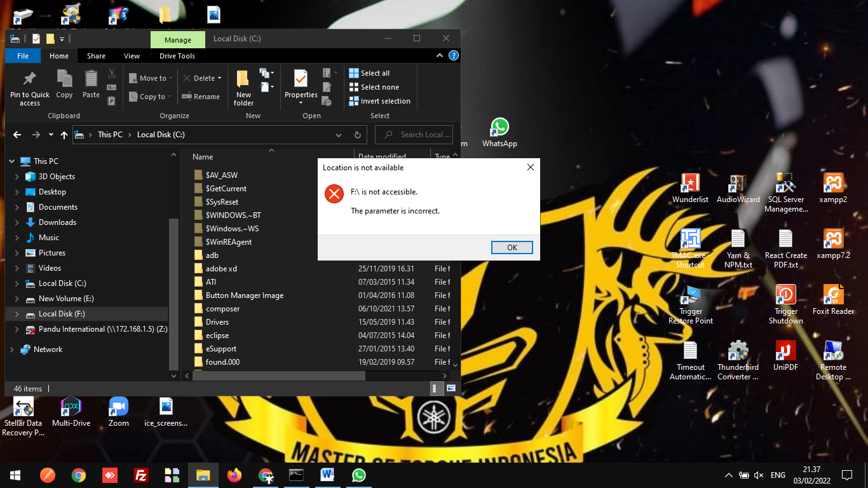Click the refresh icon beside address bar
This screenshot has height=488, width=868.
[x=358, y=135]
